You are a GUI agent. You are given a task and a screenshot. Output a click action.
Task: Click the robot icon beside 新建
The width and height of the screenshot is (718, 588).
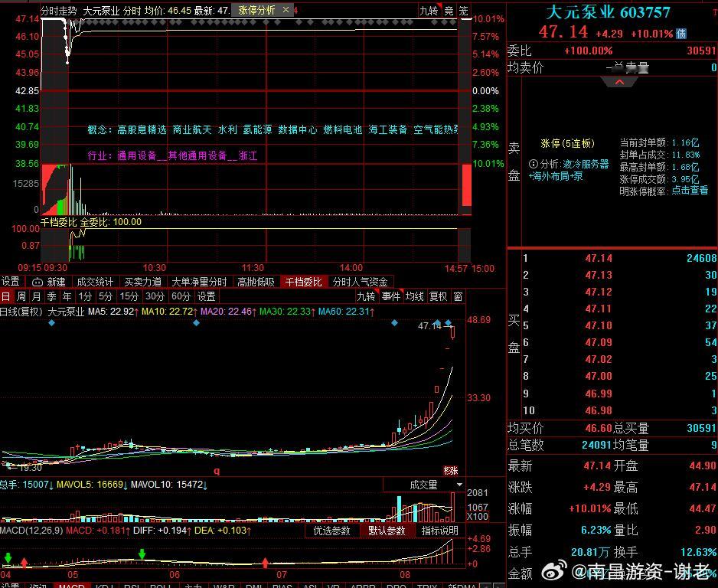38,283
